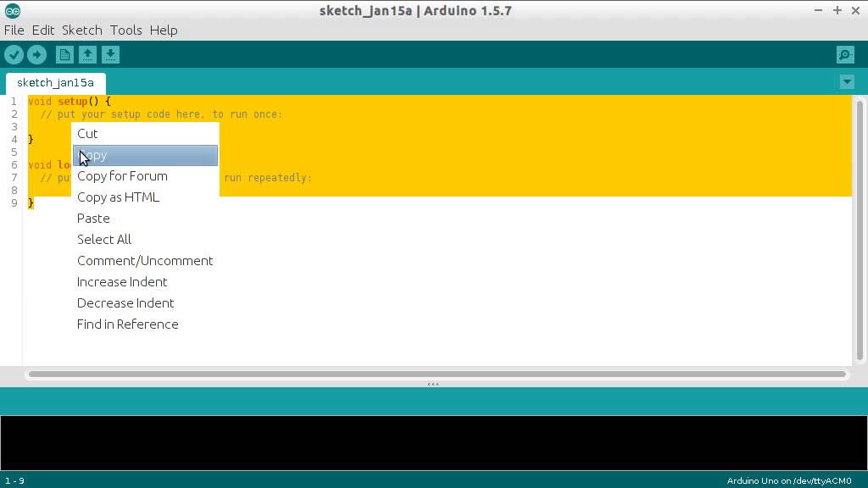Click the closing brace on line 9
The height and width of the screenshot is (488, 868).
pos(31,203)
